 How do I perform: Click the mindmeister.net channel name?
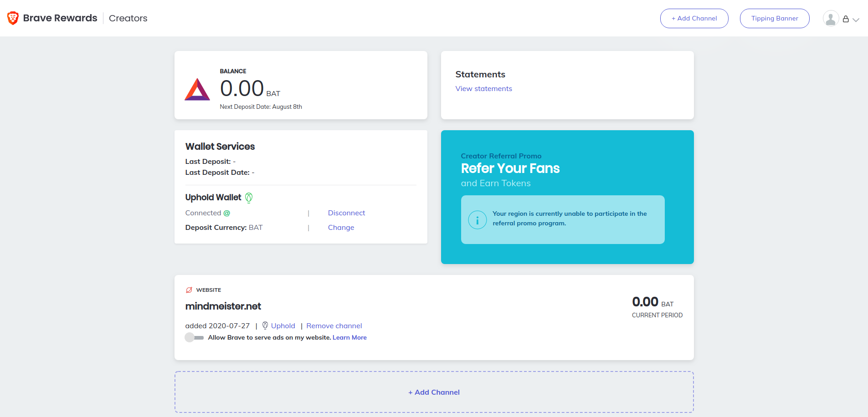coord(223,306)
